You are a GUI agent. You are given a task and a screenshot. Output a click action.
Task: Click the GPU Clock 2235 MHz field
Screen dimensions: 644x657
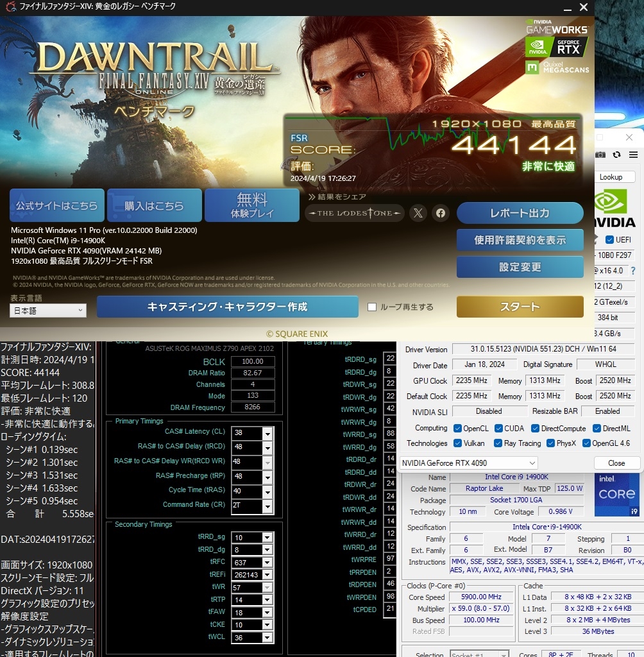(x=472, y=380)
